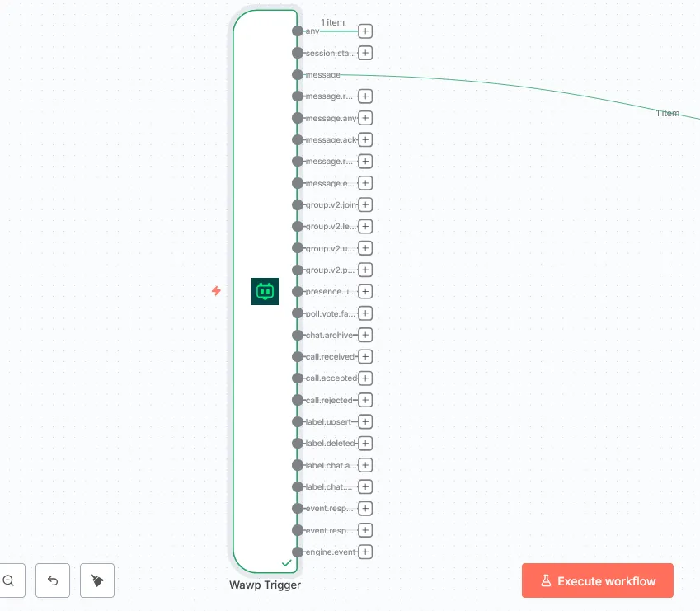Execute the workflow
Image resolution: width=700 pixels, height=611 pixels.
tap(598, 580)
